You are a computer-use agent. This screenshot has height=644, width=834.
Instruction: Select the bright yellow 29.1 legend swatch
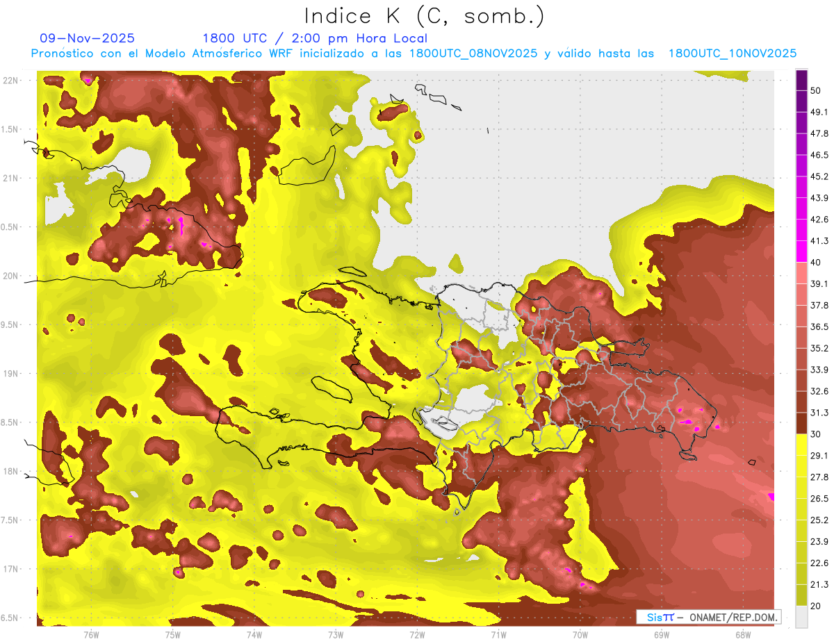click(801, 445)
